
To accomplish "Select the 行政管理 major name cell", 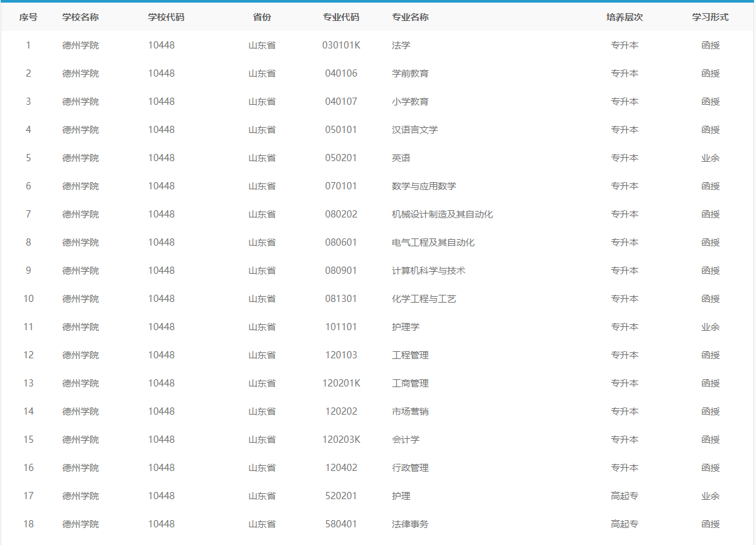I will click(410, 468).
